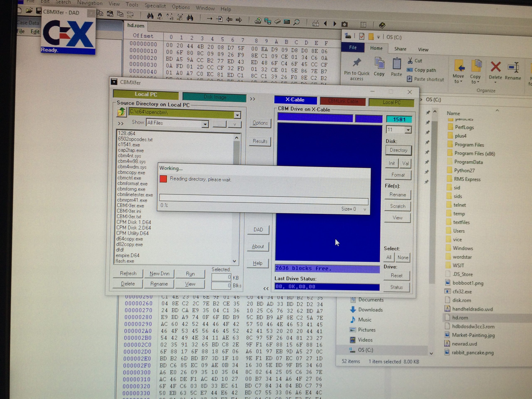
Task: Click the Clone Disk icon in toolbar
Action: pyautogui.click(x=268, y=21)
